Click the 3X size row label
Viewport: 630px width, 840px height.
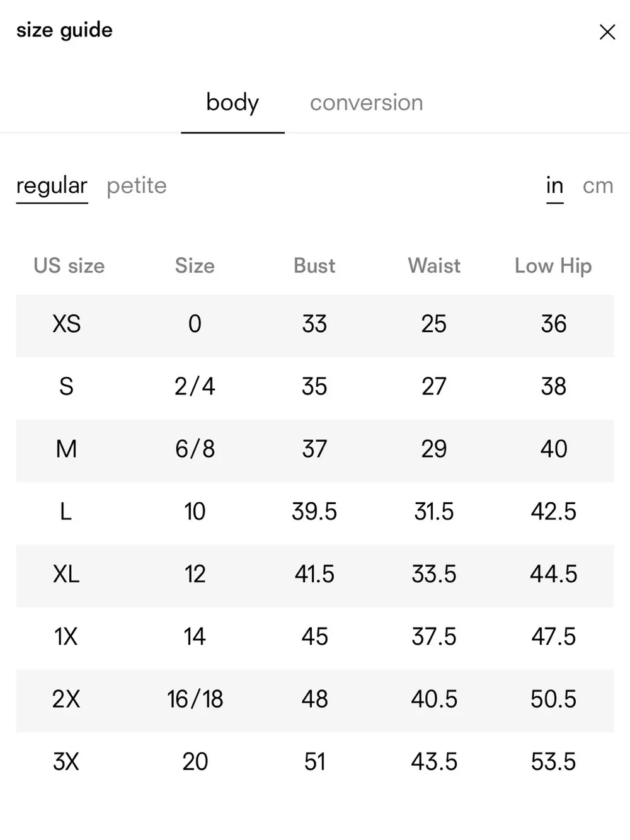pyautogui.click(x=66, y=761)
